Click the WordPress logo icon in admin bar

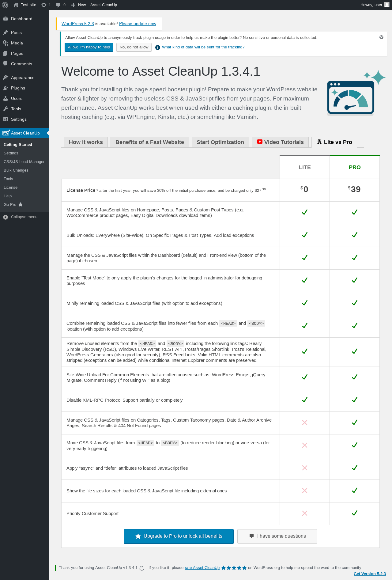5,5
